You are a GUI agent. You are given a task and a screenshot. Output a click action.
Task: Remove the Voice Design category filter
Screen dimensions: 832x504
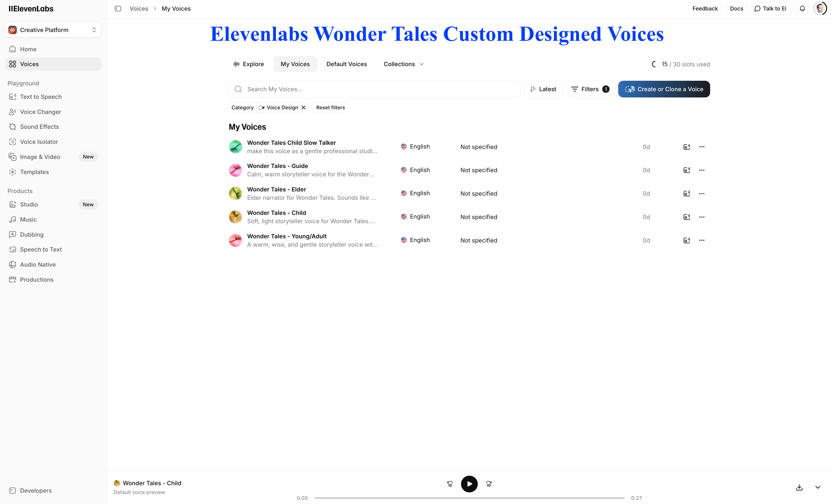[x=304, y=107]
